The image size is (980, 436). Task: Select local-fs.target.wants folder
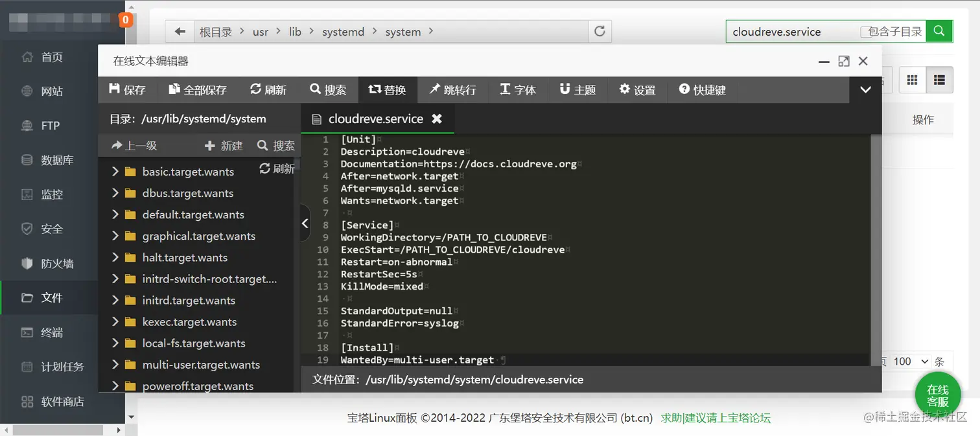pos(194,343)
